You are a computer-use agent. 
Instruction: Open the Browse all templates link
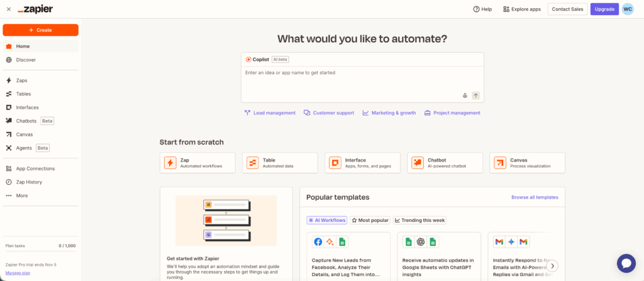pos(534,197)
